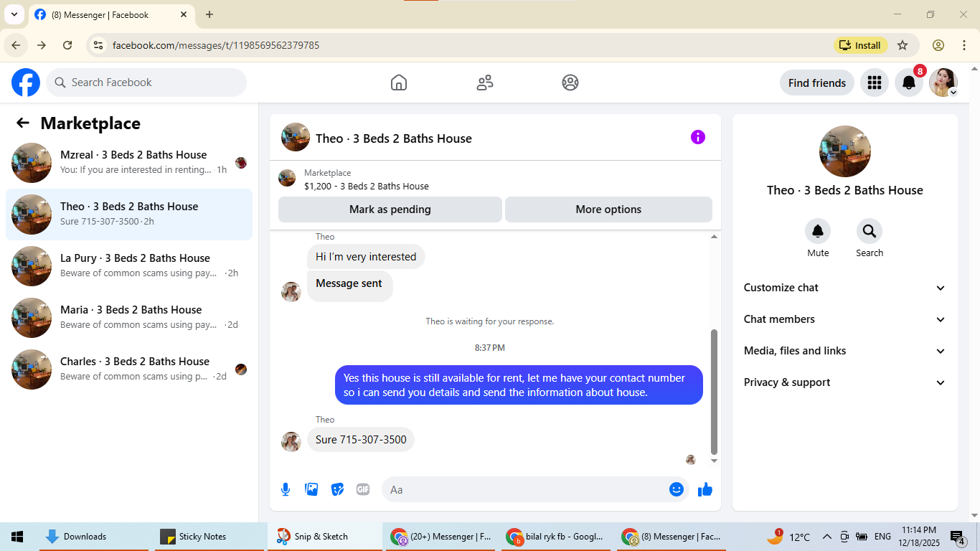Click the blue 'Yes this house' message
980x551 pixels.
click(x=519, y=385)
